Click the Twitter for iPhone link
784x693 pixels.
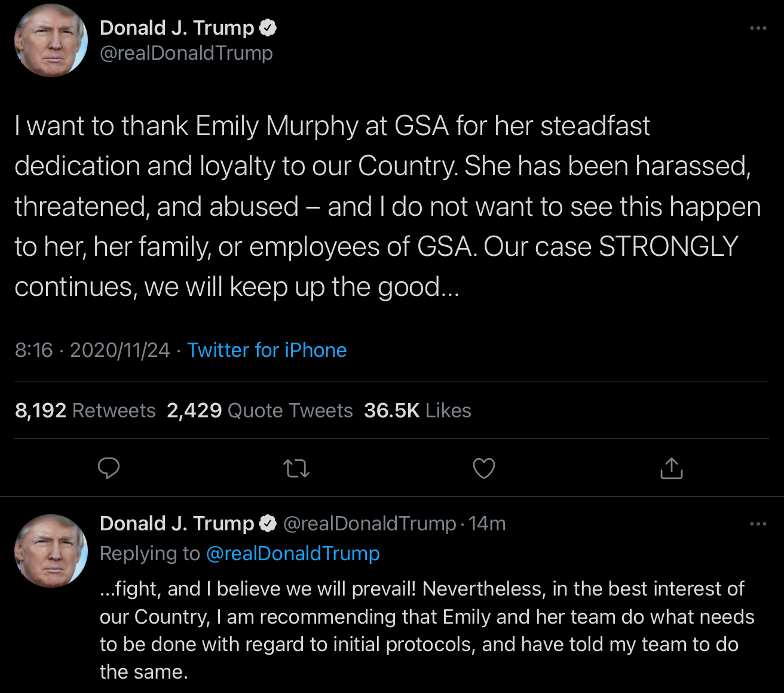(267, 350)
